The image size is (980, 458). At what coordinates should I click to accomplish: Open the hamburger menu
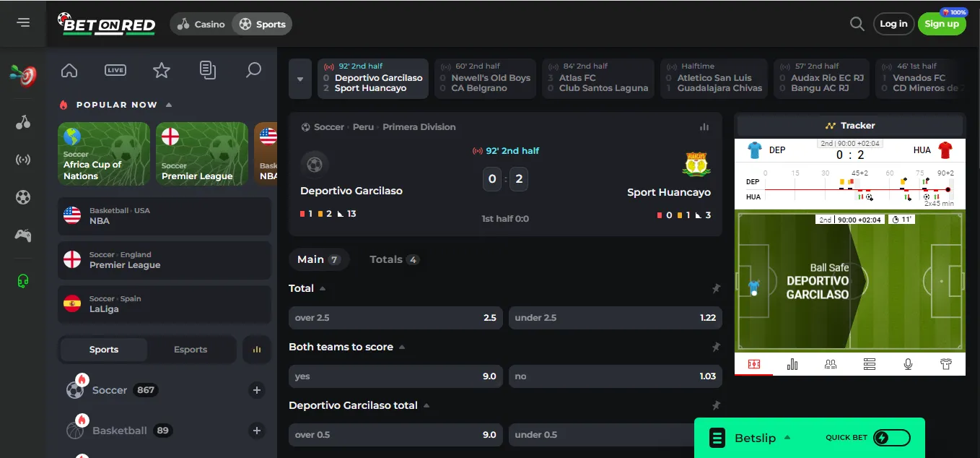(x=23, y=23)
